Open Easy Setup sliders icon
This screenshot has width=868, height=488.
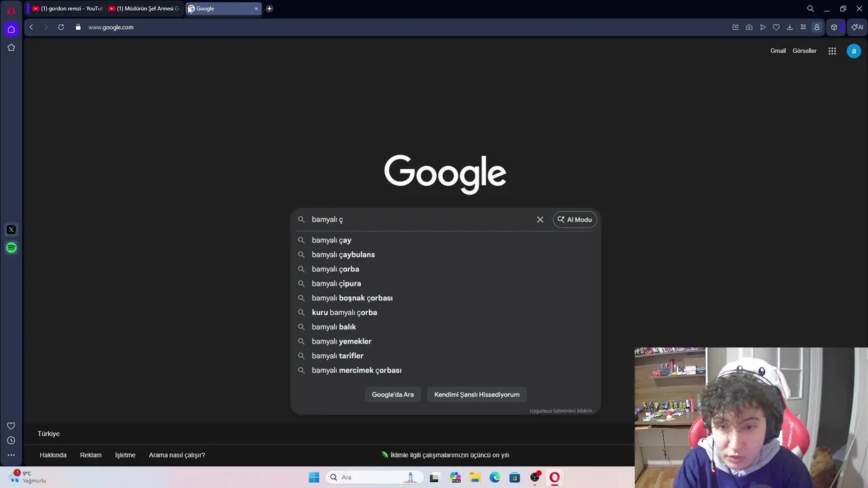point(803,27)
